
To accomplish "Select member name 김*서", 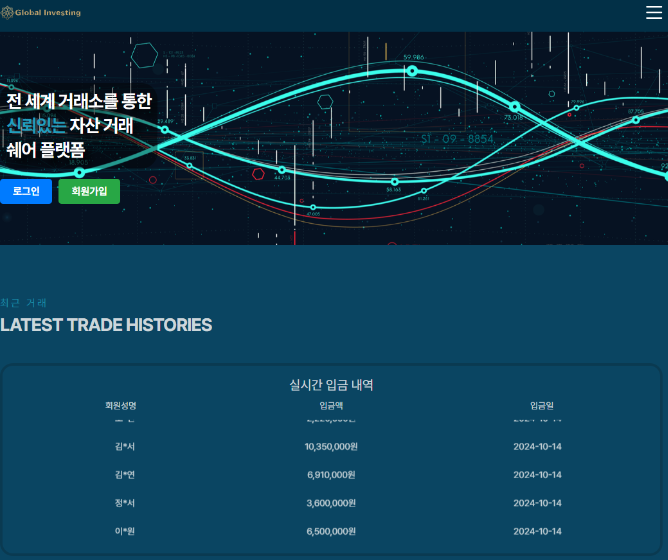I will coord(125,447).
